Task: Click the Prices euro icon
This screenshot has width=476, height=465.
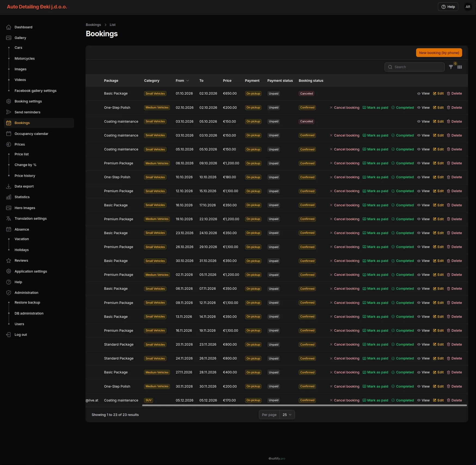Action: coord(9,144)
